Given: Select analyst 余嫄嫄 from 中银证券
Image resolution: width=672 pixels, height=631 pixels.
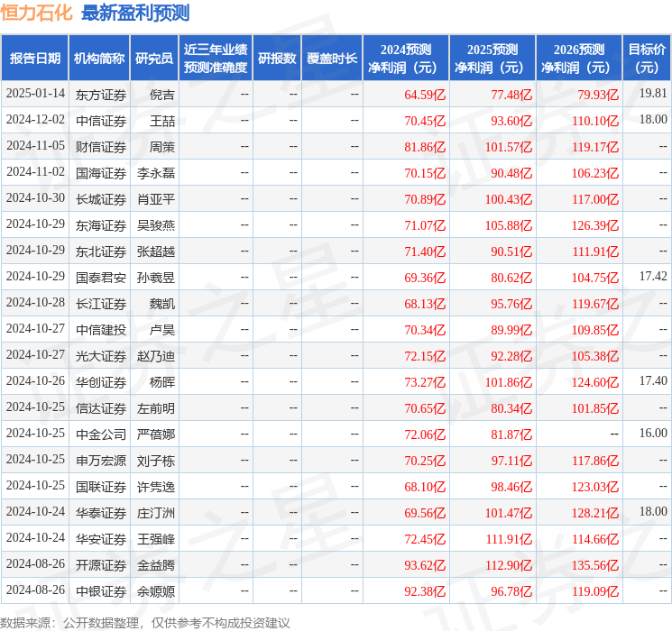Looking at the screenshot, I should point(156,591).
